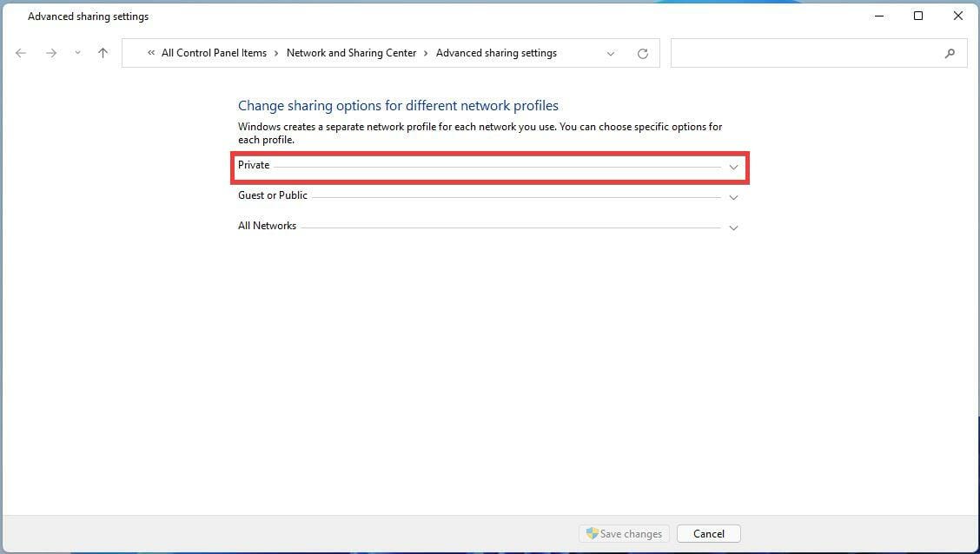Select Advanced sharing settings in breadcrumb
This screenshot has width=980, height=554.
pyautogui.click(x=496, y=53)
